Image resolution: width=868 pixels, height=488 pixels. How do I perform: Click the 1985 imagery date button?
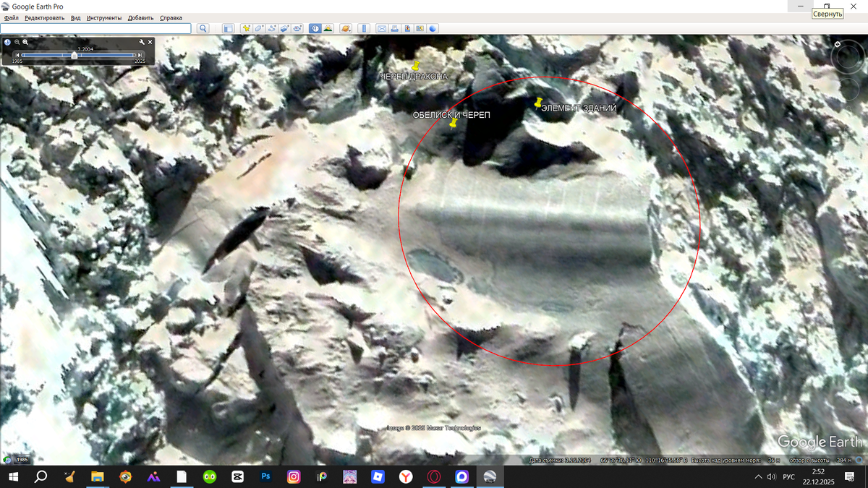point(22,460)
